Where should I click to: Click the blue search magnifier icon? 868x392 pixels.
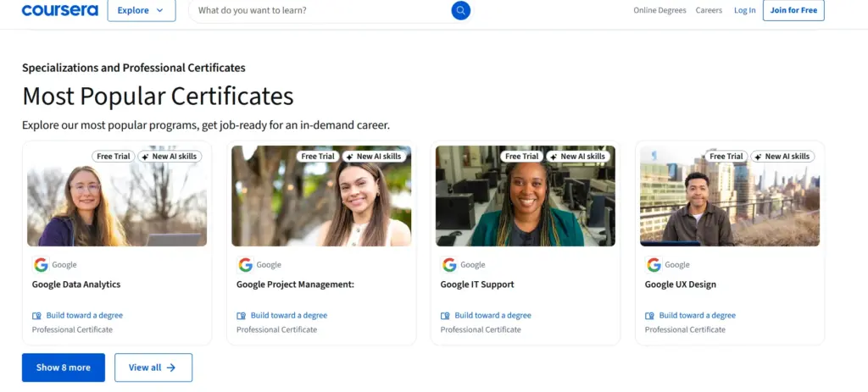460,10
